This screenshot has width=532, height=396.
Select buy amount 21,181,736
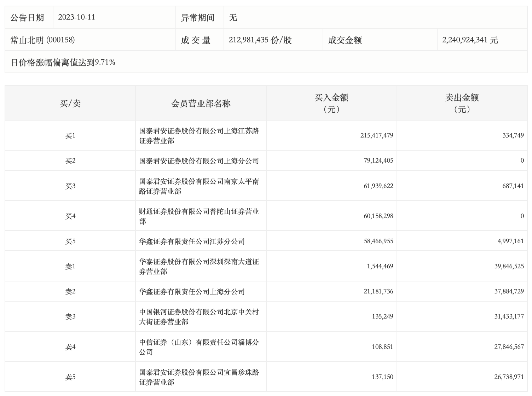(378, 291)
